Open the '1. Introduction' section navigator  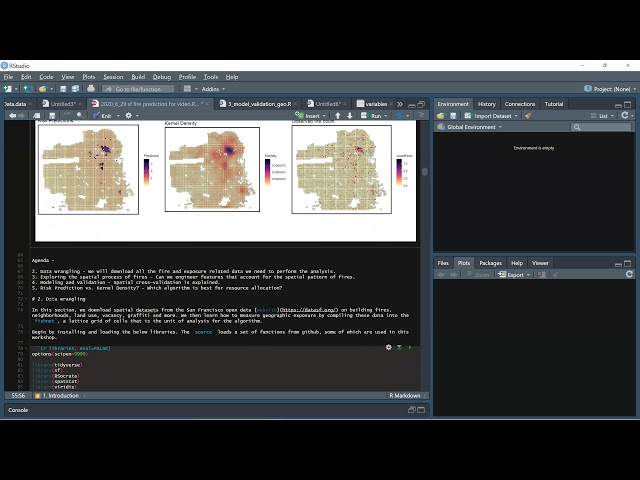(x=60, y=396)
